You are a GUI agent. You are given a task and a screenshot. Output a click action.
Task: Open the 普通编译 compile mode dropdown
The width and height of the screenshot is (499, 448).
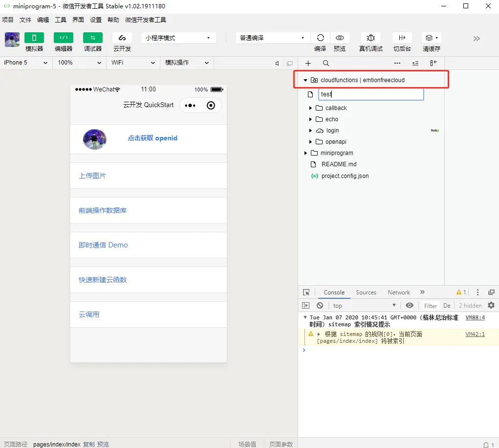[x=272, y=38]
